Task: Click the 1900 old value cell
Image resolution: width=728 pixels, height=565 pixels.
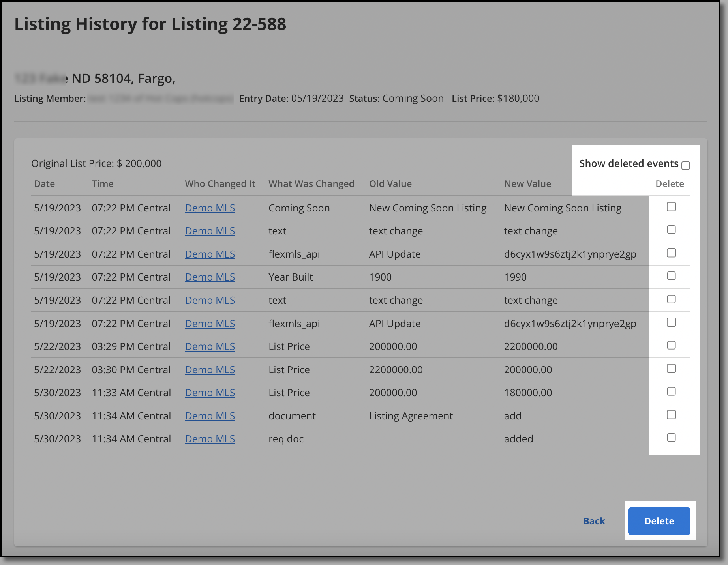Action: pyautogui.click(x=380, y=277)
